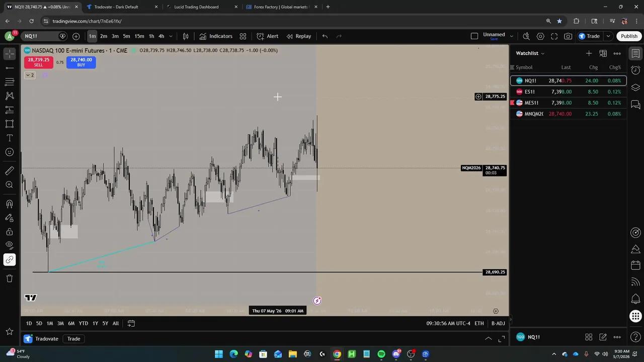Switch to the 15m timeframe
This screenshot has width=644, height=362.
pos(139,36)
